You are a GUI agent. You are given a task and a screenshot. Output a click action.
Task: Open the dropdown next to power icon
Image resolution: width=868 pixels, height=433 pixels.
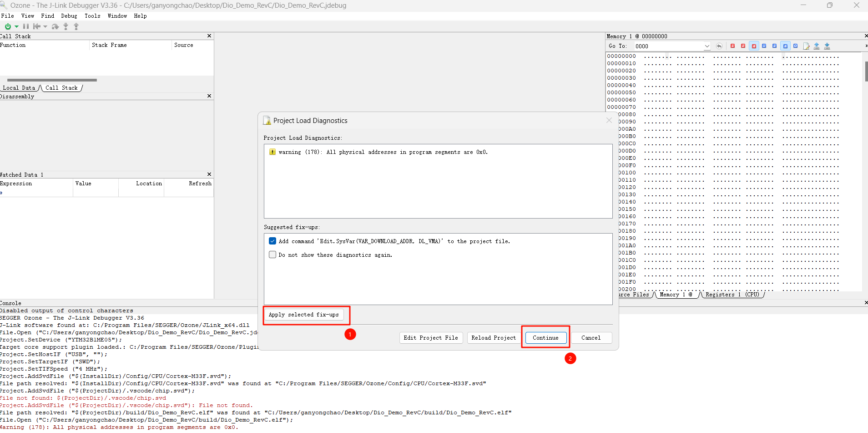(16, 26)
